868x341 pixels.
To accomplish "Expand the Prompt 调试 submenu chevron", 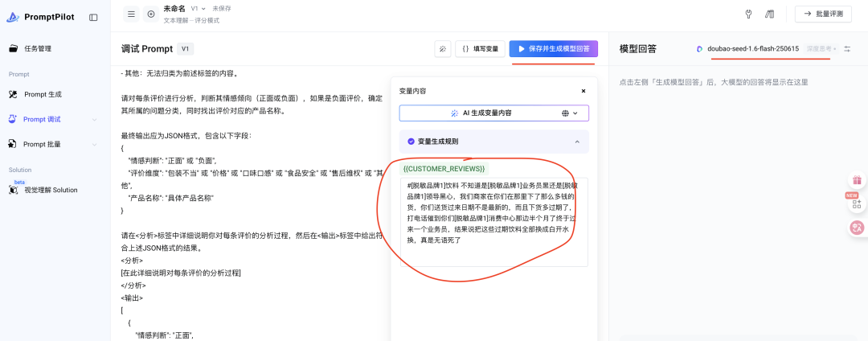I will [94, 120].
